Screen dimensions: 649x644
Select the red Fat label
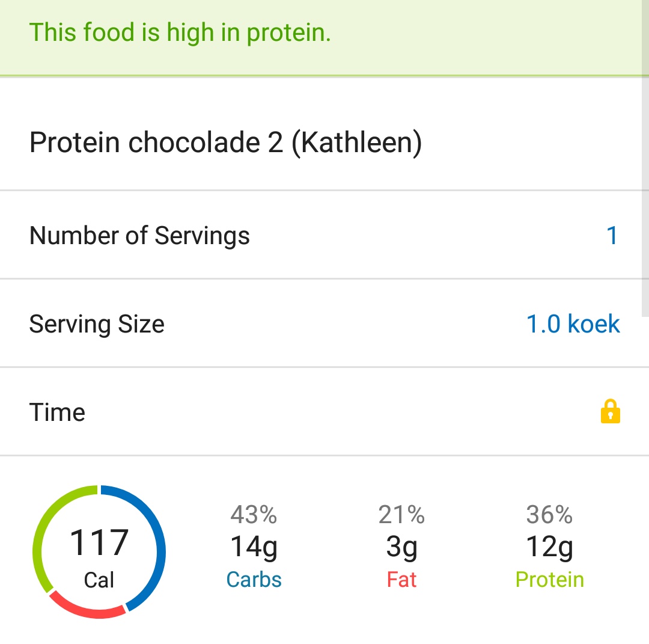(x=401, y=580)
